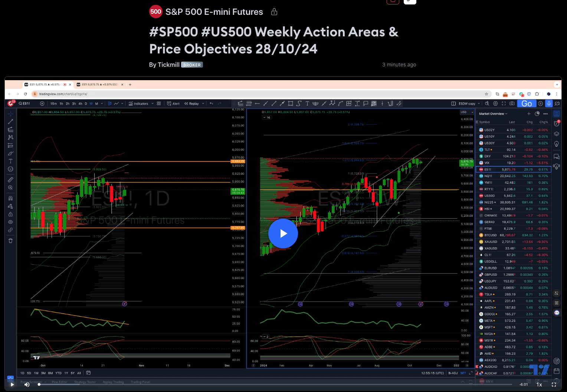Open the Indicators dialog
Image resolution: width=567 pixels, height=392 pixels.
(138, 104)
